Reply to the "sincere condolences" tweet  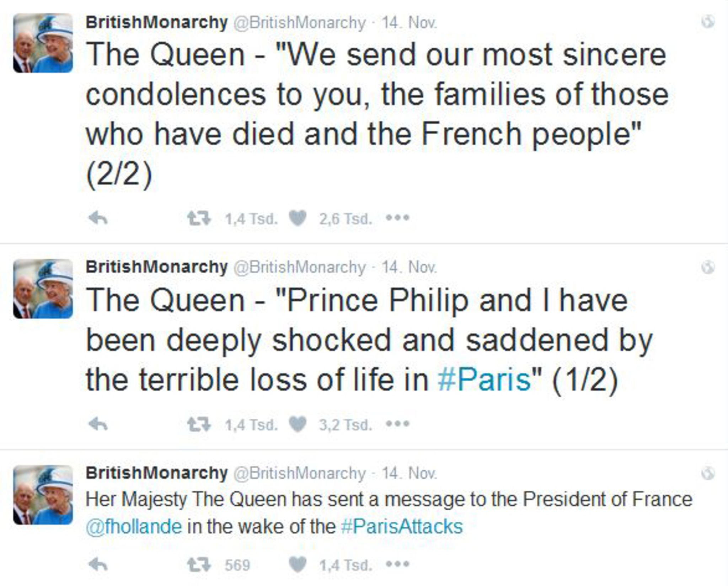[x=98, y=218]
